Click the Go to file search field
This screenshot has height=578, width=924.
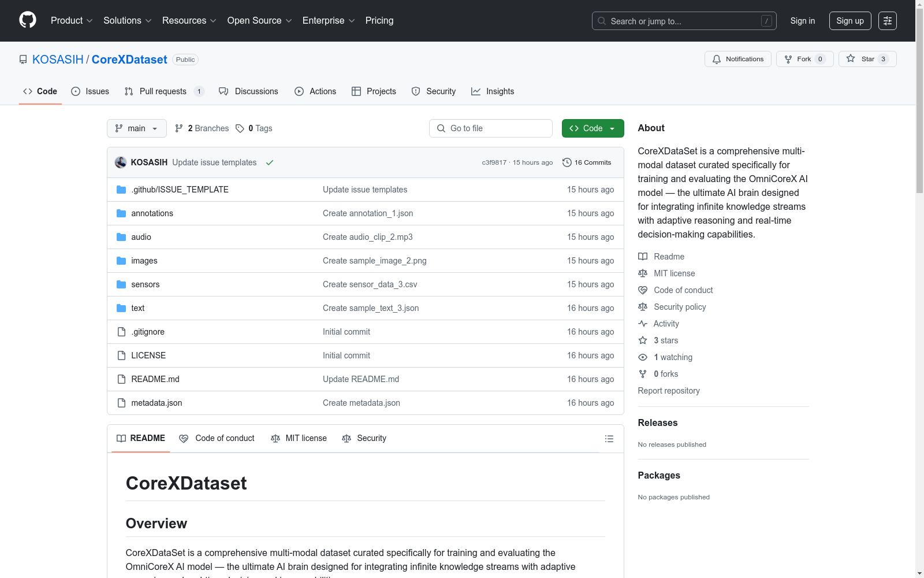(491, 128)
